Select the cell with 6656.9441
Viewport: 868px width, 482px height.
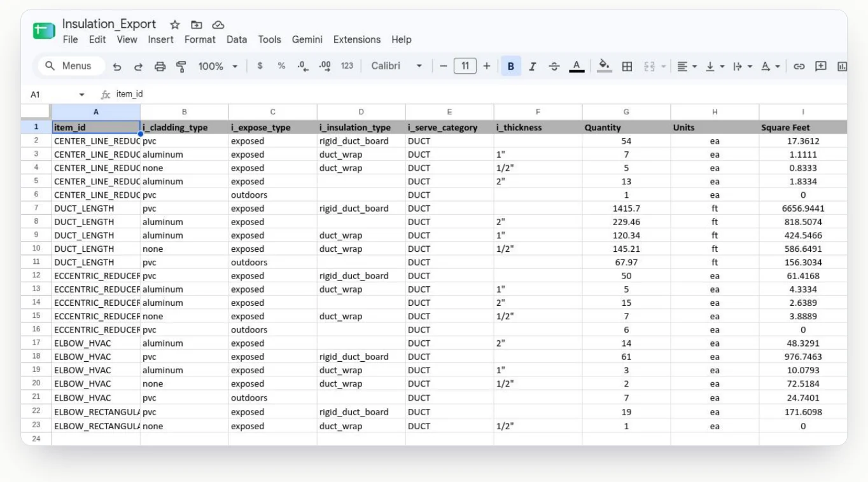[803, 209]
